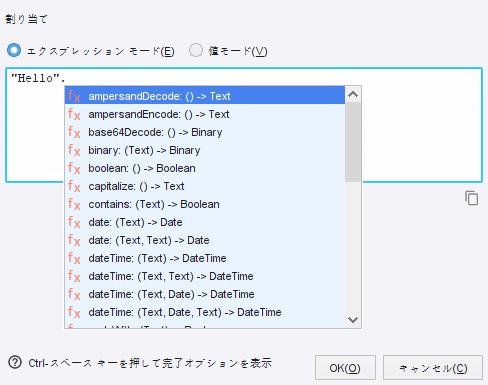The width and height of the screenshot is (488, 385).
Task: Click fx icon beside dateTime: (Text, Date) -> DateTime
Action: pyautogui.click(x=74, y=294)
